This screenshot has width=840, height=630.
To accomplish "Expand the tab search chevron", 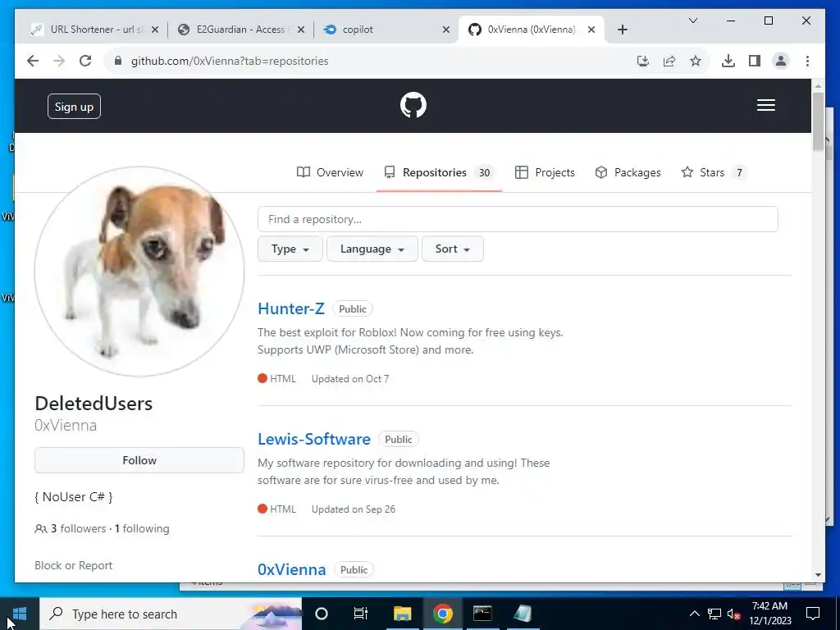I will pyautogui.click(x=692, y=21).
